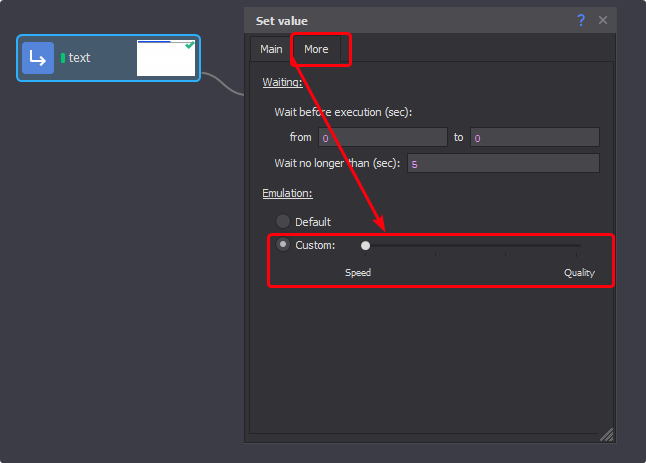Click the green checkmark on the node thumbnail

[190, 45]
